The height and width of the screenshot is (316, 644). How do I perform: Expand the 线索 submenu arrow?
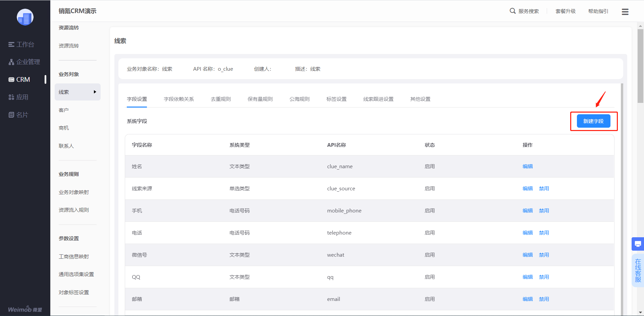(95, 92)
